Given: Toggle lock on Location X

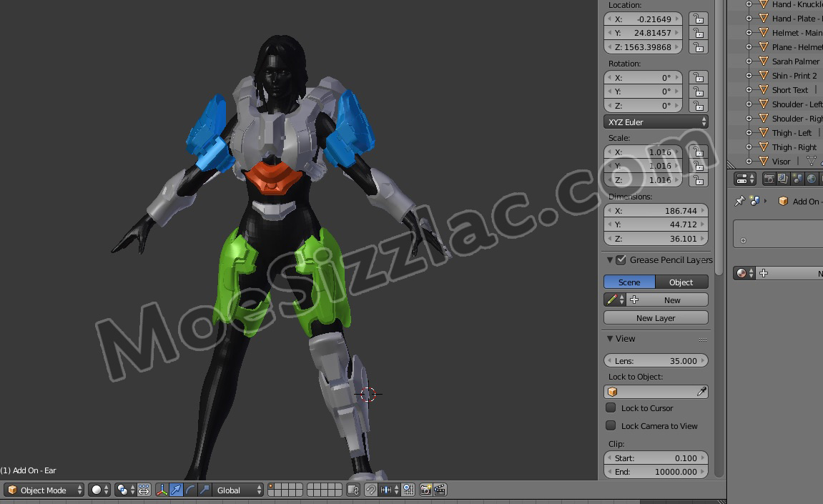Looking at the screenshot, I should pyautogui.click(x=698, y=19).
